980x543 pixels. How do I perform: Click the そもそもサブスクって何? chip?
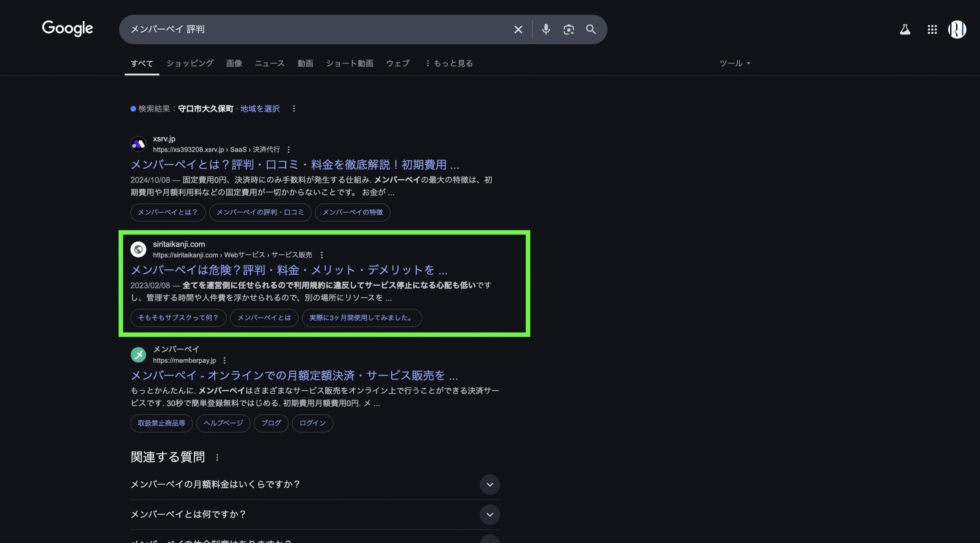pos(178,318)
